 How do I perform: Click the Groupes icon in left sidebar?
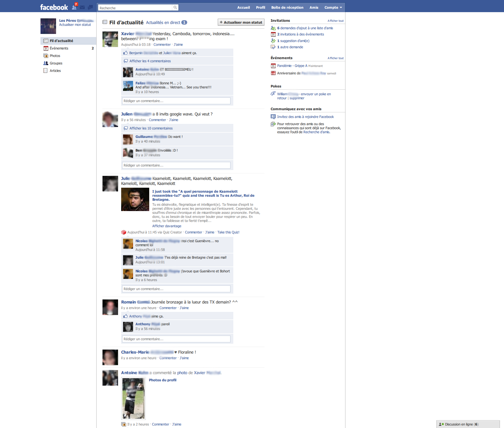pos(46,63)
